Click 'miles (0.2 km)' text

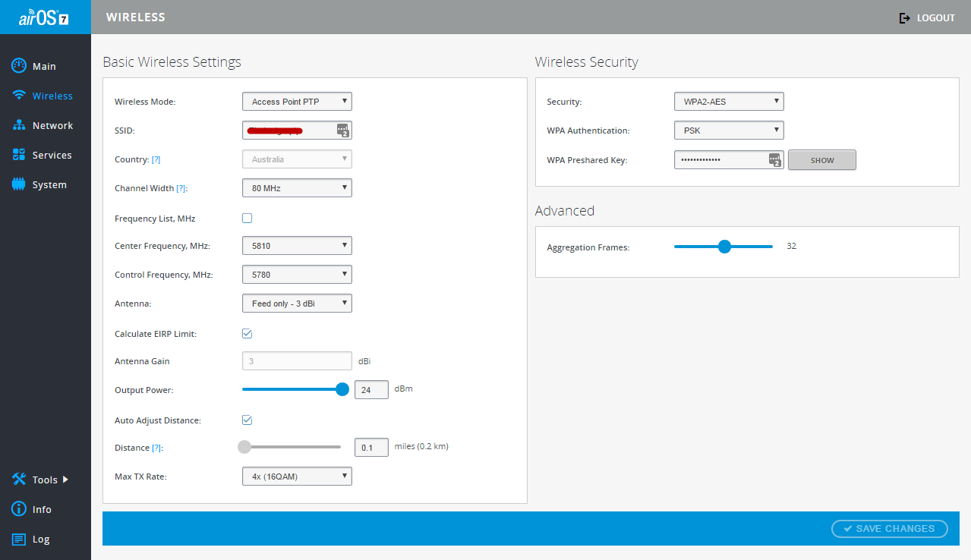(421, 446)
